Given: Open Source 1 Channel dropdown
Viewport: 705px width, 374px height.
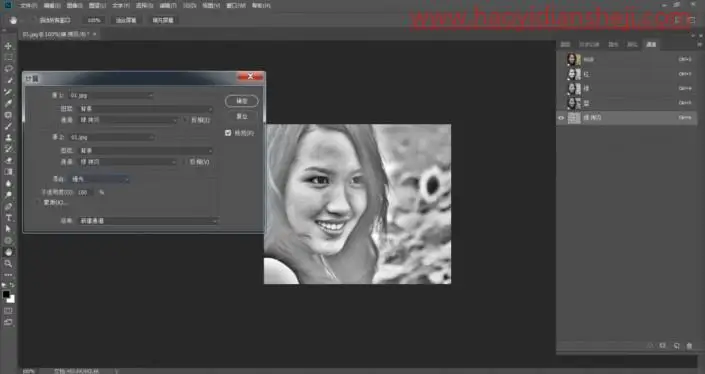Looking at the screenshot, I should pos(128,120).
